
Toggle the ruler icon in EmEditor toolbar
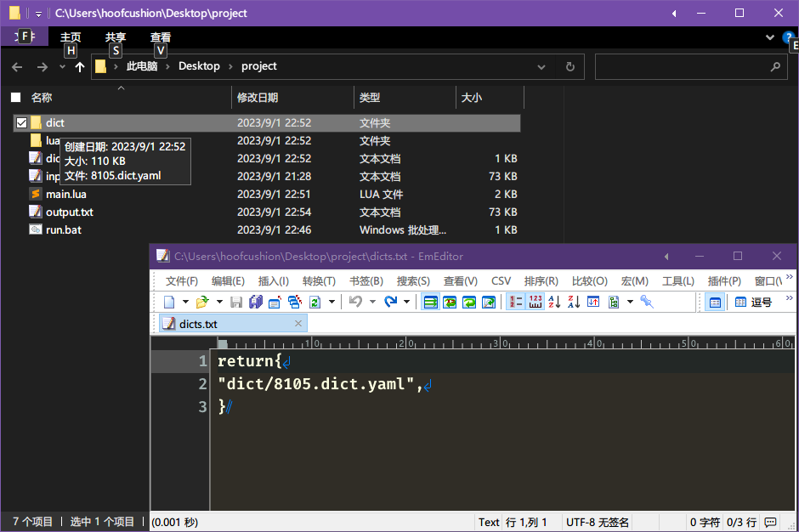pos(535,303)
